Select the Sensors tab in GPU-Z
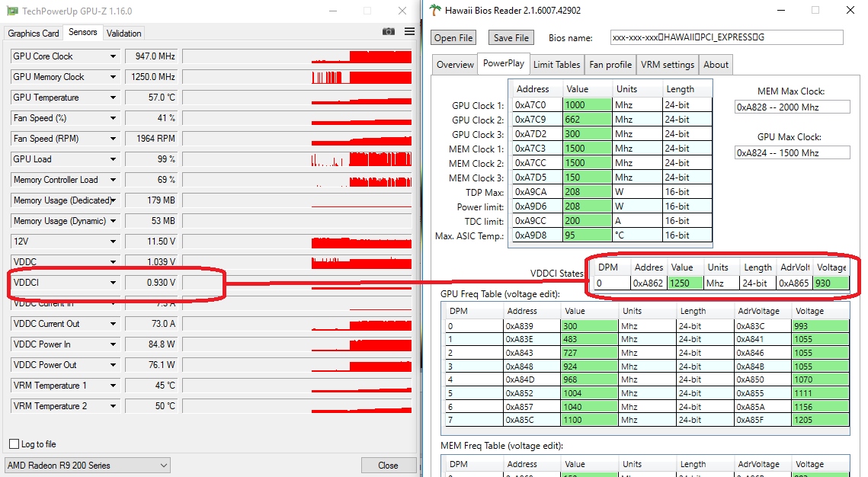The width and height of the screenshot is (868, 477). coord(83,32)
